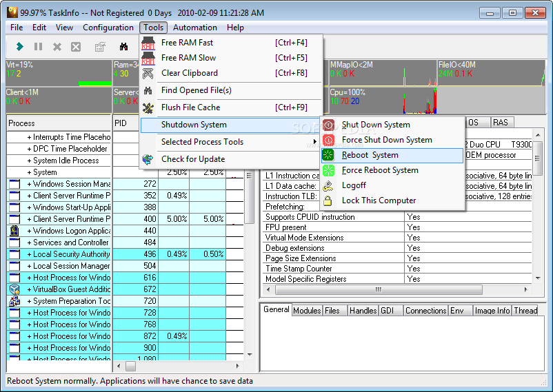Click the globe icon beside Check for Update
553x392 pixels.
tap(148, 159)
